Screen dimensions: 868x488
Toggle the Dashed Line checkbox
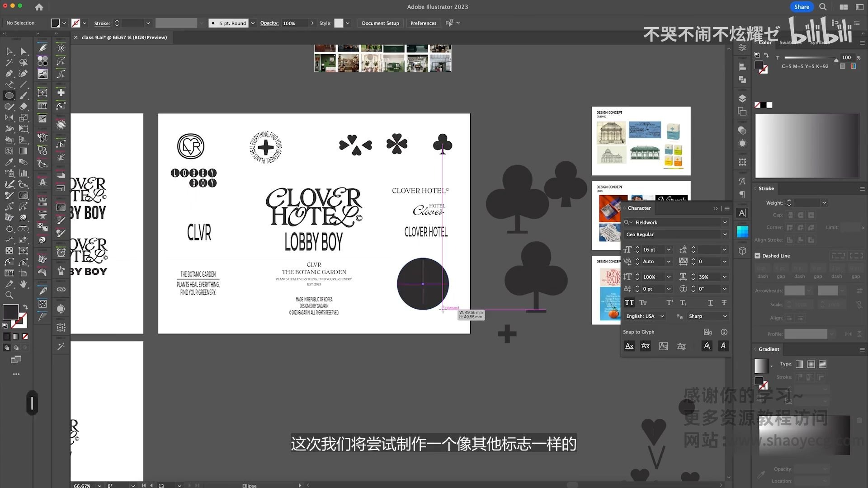(x=757, y=256)
